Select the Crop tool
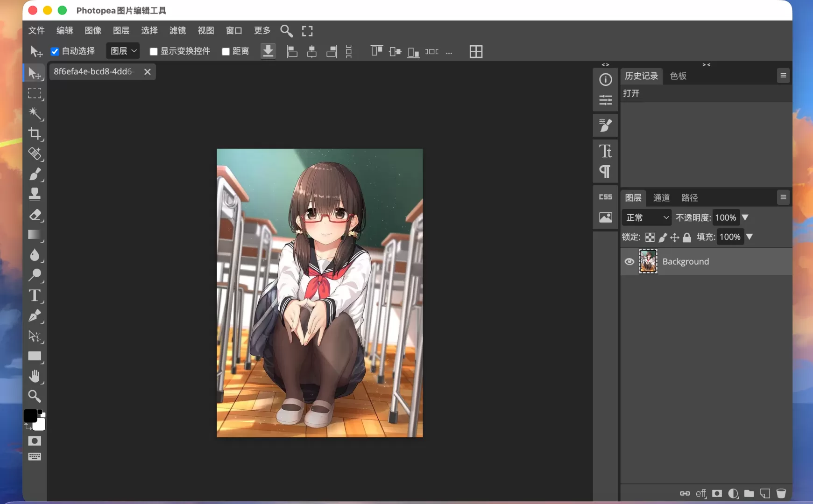Screen dimensions: 813x504 [x=35, y=134]
